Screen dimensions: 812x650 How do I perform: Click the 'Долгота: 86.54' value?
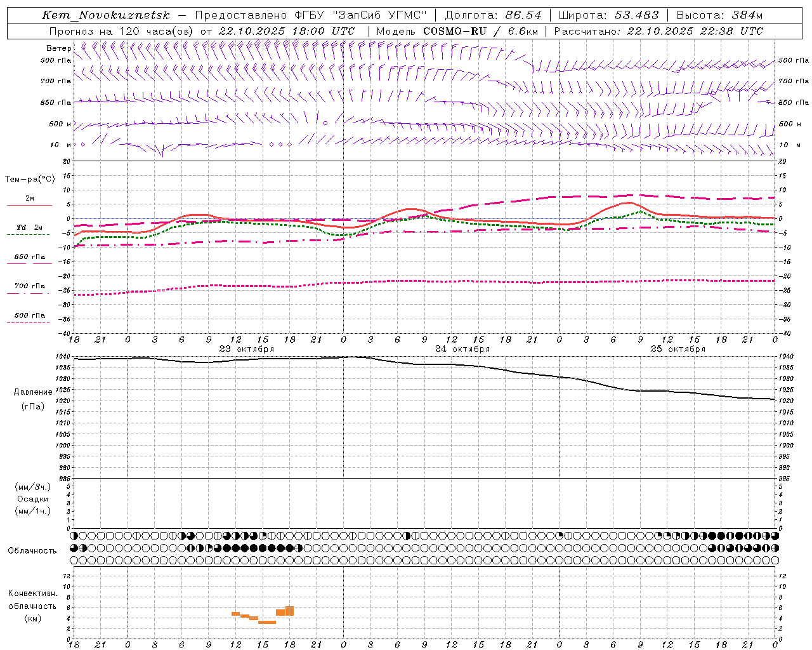click(494, 15)
